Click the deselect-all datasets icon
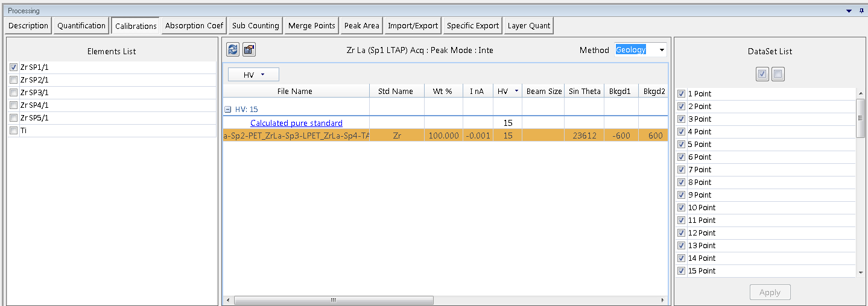868x306 pixels. pyautogui.click(x=778, y=74)
